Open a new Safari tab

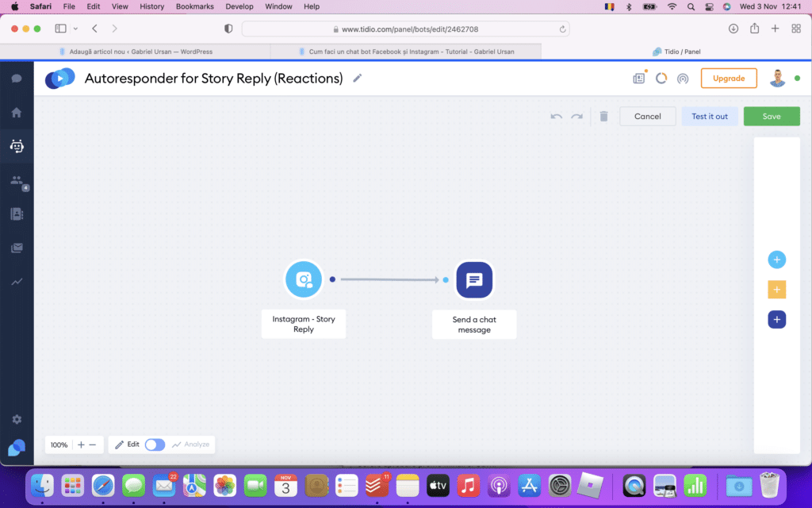776,29
